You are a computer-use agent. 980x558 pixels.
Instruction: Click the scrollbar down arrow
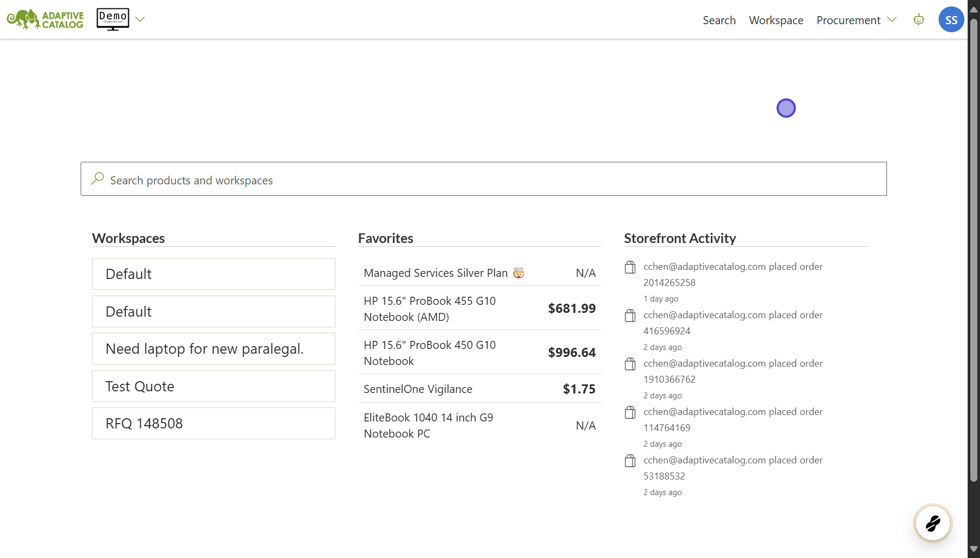(974, 549)
